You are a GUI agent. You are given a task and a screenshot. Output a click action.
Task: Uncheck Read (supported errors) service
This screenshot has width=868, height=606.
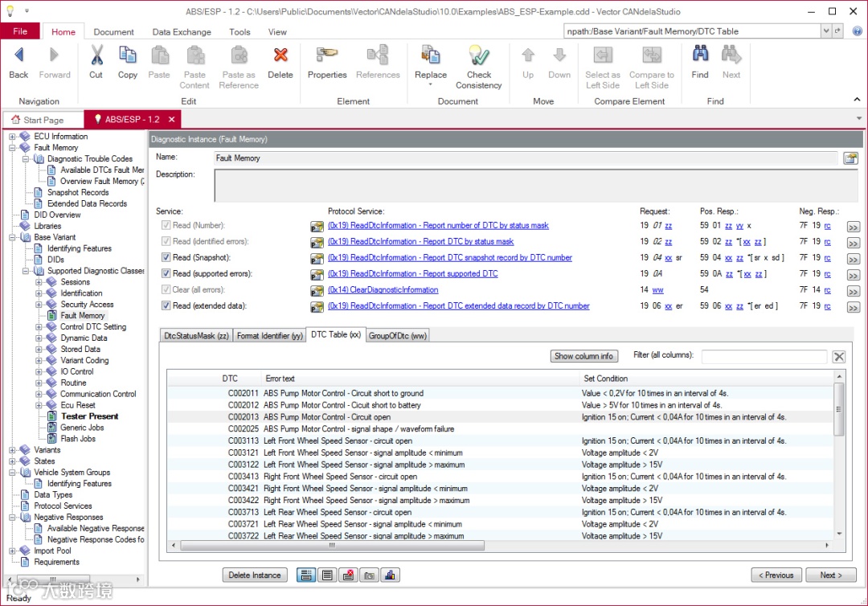[x=166, y=273]
